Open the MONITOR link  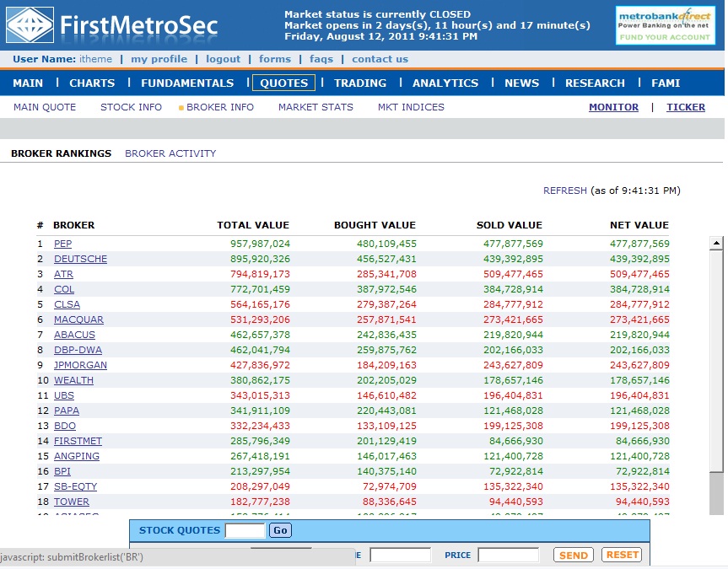pos(613,107)
